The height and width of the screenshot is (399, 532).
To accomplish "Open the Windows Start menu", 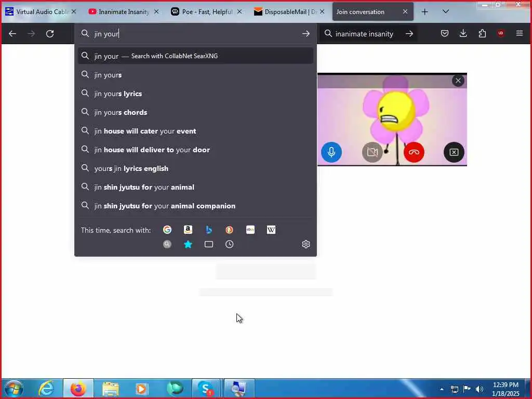I will click(x=14, y=389).
